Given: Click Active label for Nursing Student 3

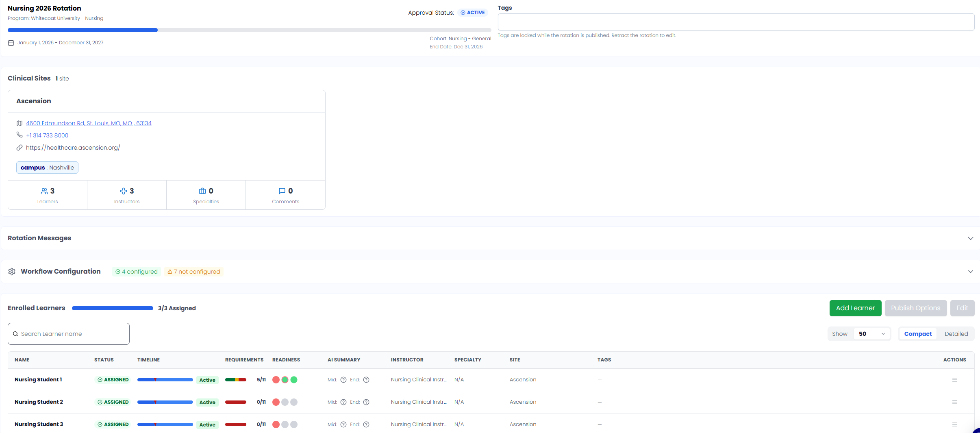Looking at the screenshot, I should [x=207, y=425].
